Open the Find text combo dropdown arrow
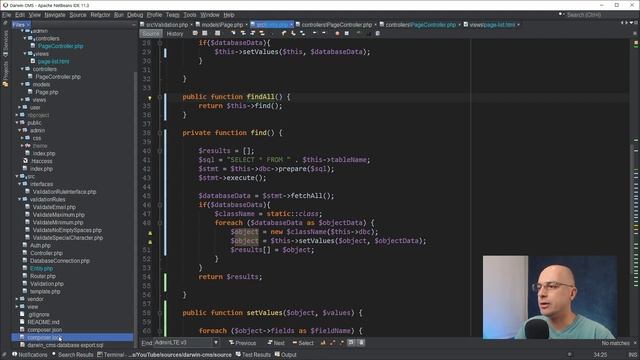Screen dimensions: 640x360 coord(216,343)
